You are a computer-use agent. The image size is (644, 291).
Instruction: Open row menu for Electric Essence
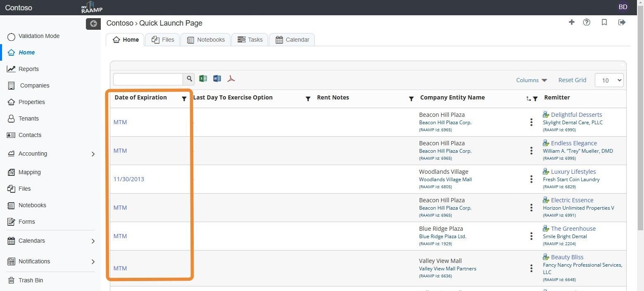point(531,208)
